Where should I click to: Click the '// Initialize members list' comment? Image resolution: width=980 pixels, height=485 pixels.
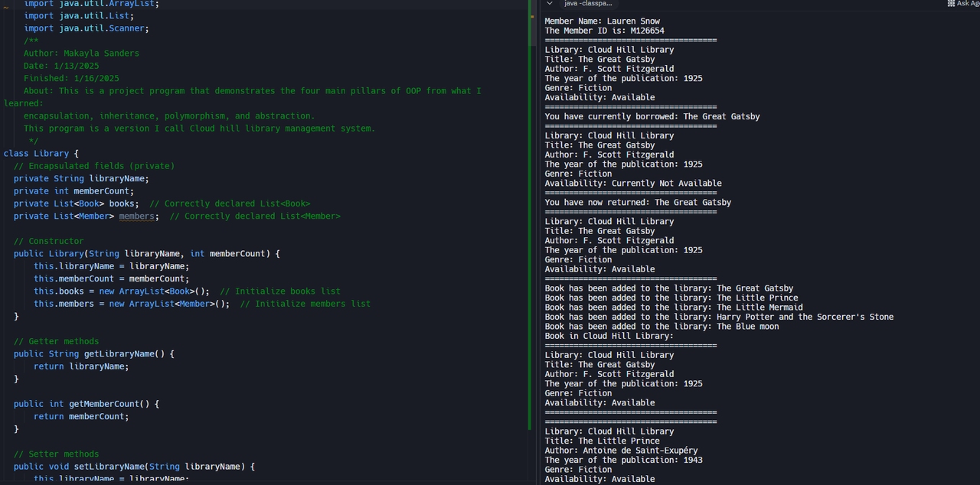[x=305, y=304]
